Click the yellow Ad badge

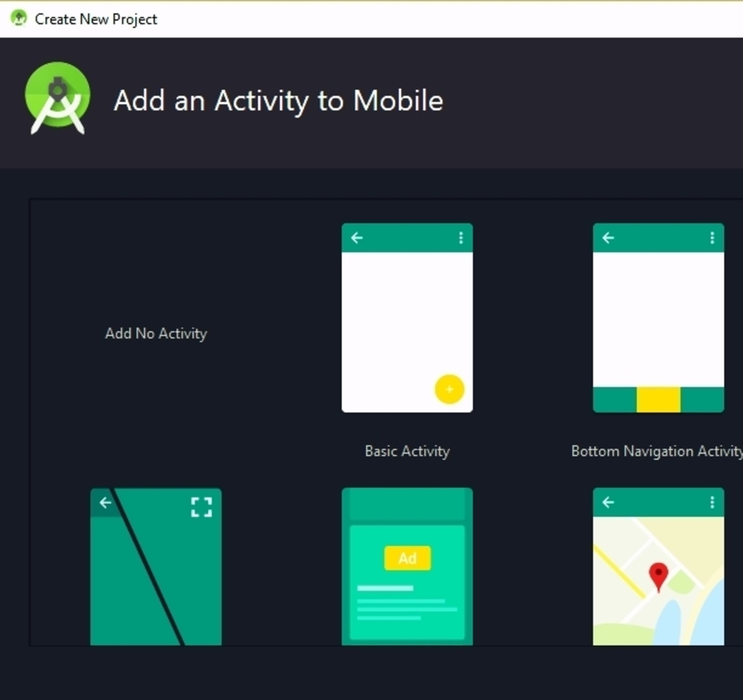(x=407, y=558)
